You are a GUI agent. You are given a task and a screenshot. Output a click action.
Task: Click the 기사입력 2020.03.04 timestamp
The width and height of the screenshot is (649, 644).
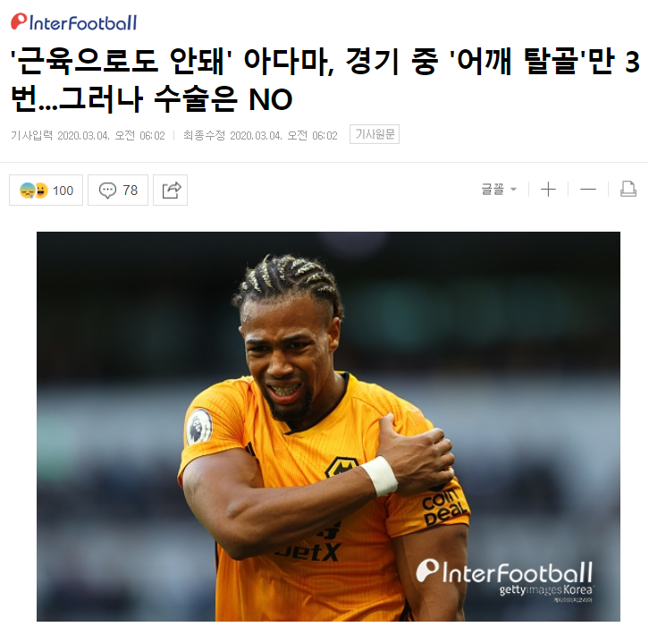88,135
